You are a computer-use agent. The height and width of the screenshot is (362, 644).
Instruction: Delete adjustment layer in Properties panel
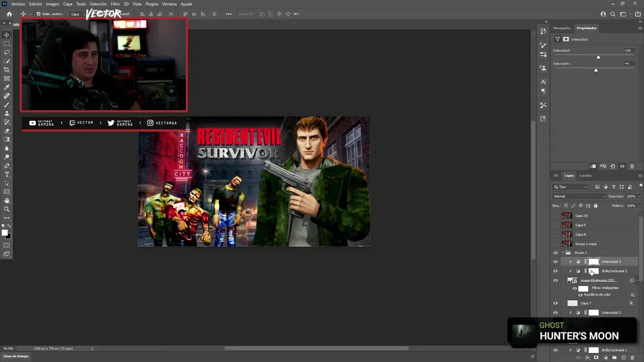coord(632,166)
